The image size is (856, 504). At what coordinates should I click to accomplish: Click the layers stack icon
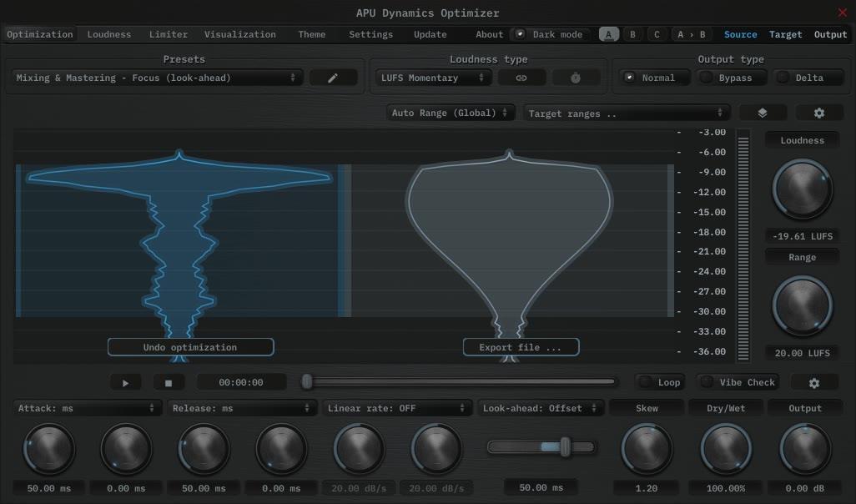point(763,113)
